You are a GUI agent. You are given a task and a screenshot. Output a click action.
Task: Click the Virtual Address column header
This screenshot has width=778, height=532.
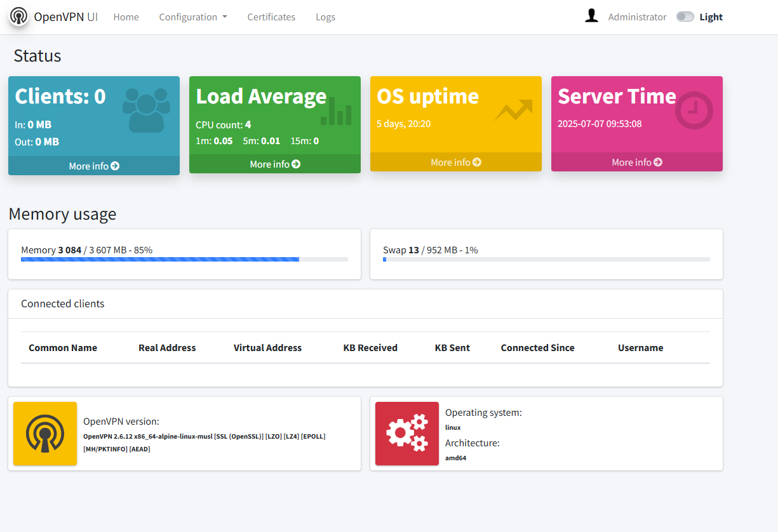(267, 348)
